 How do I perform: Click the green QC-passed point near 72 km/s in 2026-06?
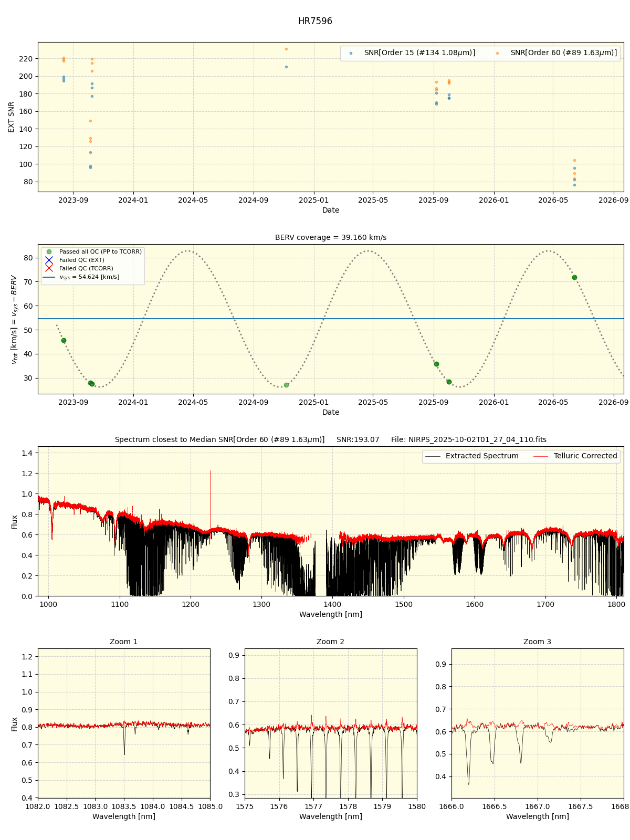pyautogui.click(x=574, y=277)
